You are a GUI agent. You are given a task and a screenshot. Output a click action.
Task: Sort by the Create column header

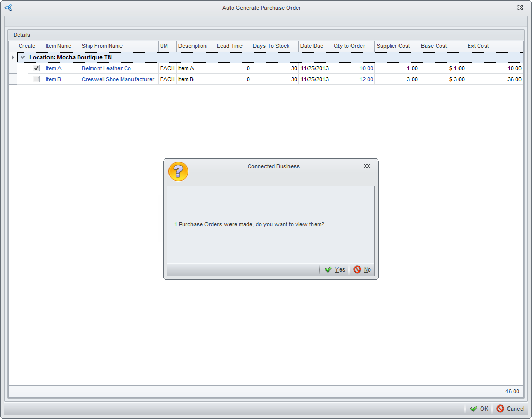click(31, 46)
